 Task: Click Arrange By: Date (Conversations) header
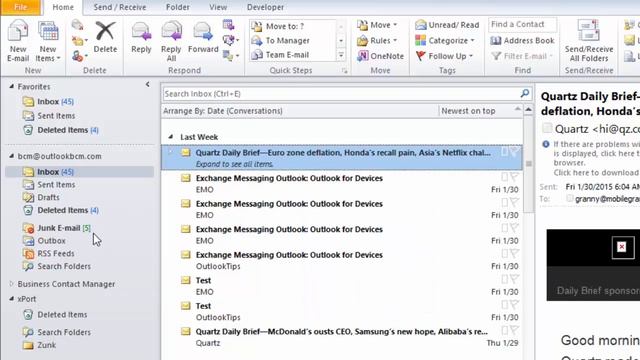tap(223, 111)
